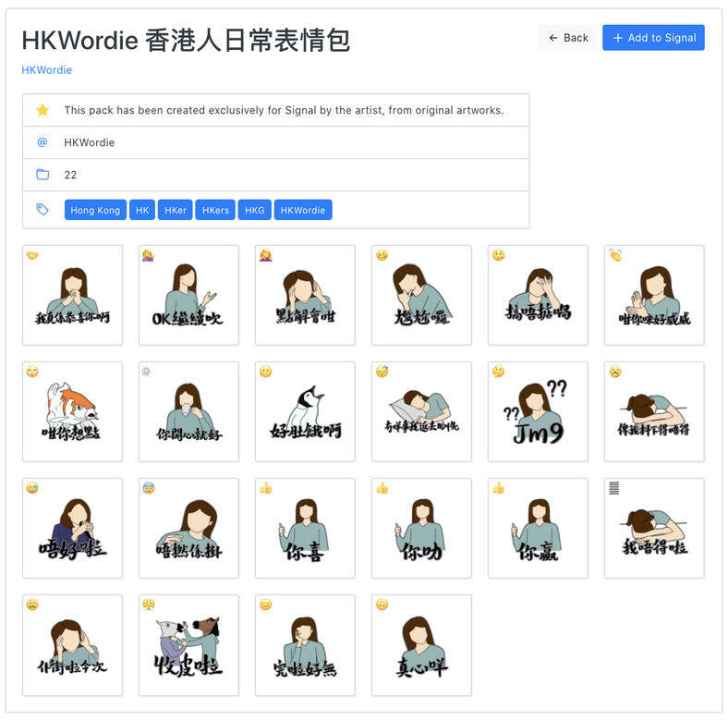Click the stacked lines emoji on 我唔得啦 sticker
Image resolution: width=728 pixels, height=721 pixels.
click(x=614, y=488)
